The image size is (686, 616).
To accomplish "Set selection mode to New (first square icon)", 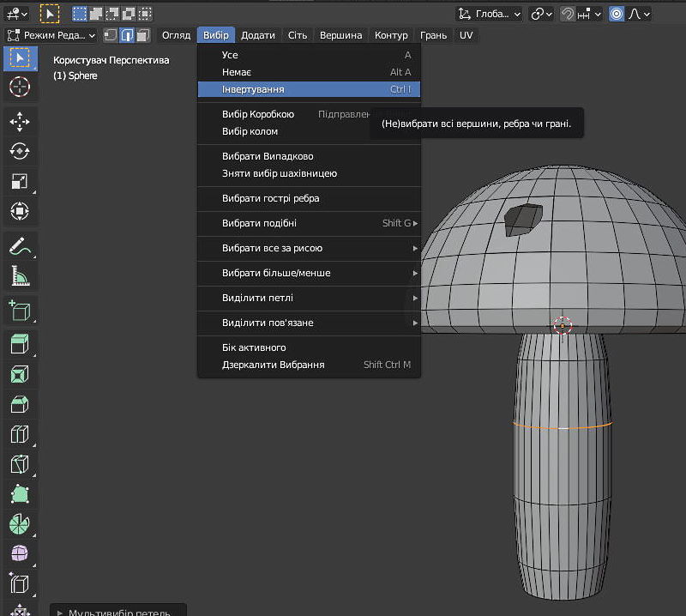I will click(80, 14).
